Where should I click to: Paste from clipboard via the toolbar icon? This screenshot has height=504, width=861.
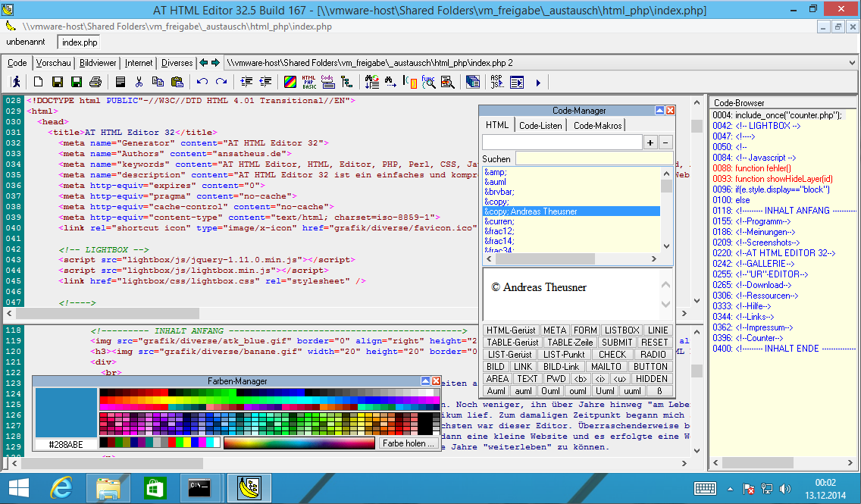(177, 83)
